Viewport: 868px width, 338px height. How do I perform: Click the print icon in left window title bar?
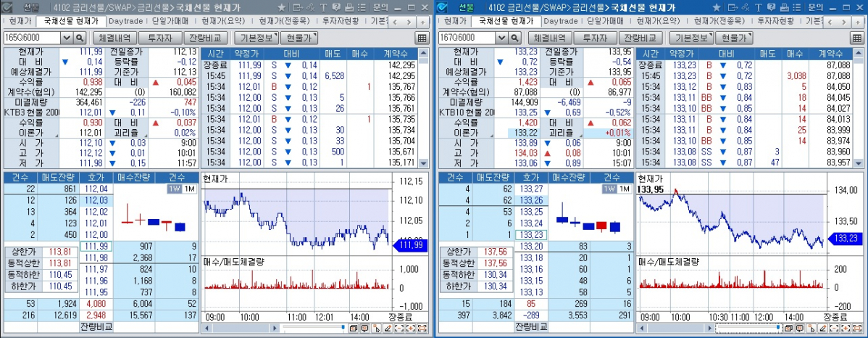coord(349,8)
